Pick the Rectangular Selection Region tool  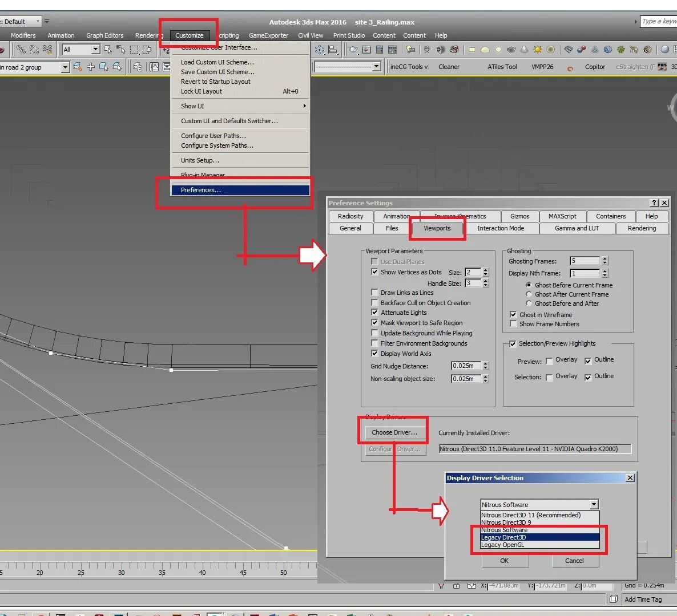[x=134, y=50]
